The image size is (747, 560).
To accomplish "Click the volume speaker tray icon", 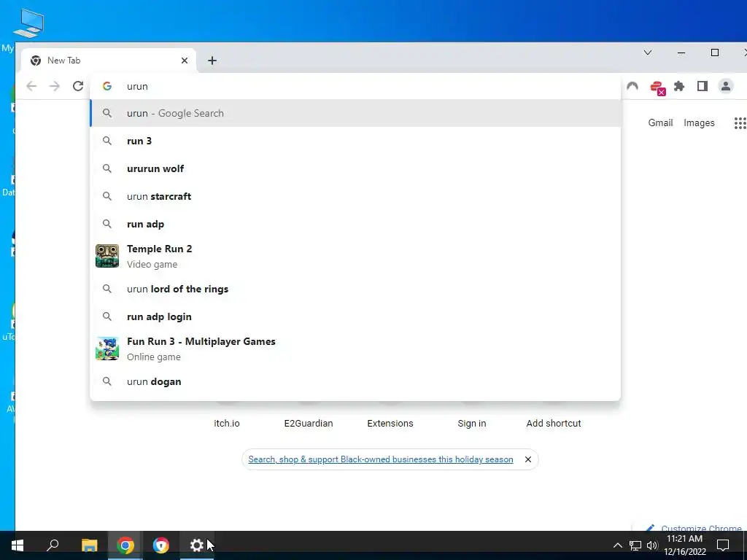I will pos(652,545).
